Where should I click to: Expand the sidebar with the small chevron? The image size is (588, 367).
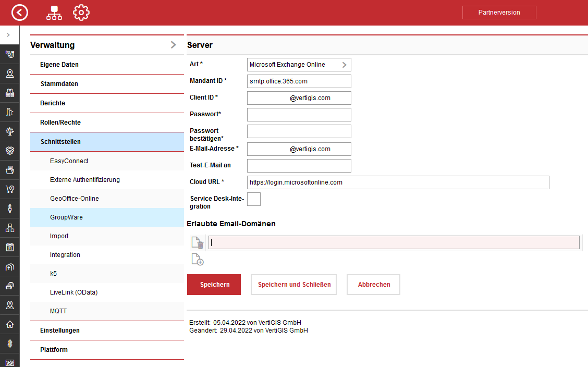click(x=8, y=35)
